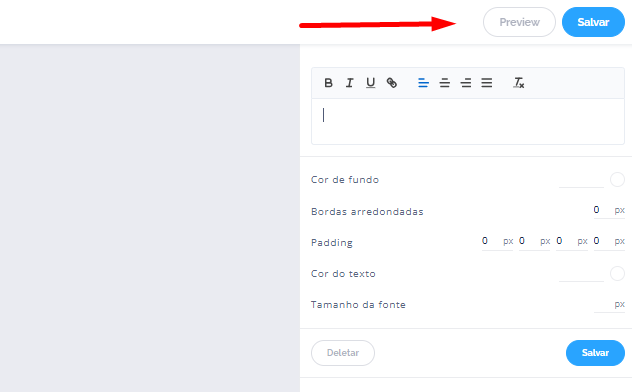Toggle italic formatting in the text editor
This screenshot has width=632, height=392.
[x=349, y=83]
